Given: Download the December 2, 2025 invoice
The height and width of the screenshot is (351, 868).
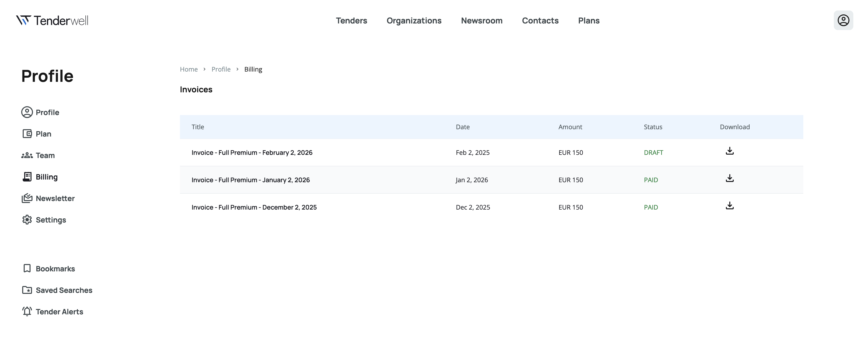Looking at the screenshot, I should tap(730, 206).
